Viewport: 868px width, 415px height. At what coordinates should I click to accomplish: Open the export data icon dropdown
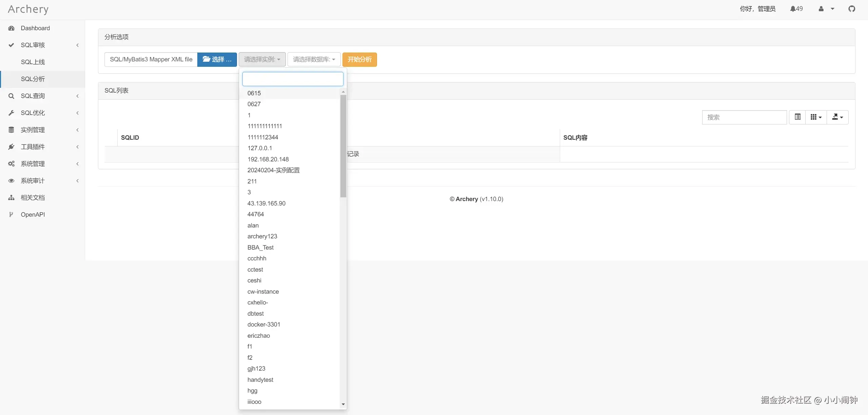[x=837, y=117]
